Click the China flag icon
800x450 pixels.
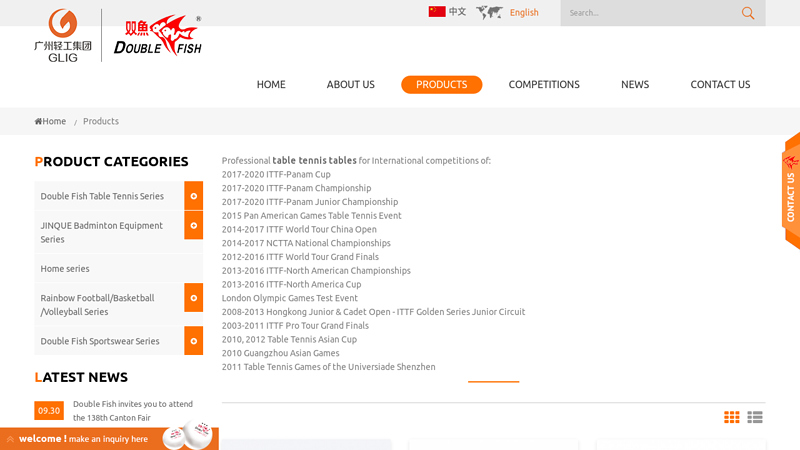tap(437, 11)
